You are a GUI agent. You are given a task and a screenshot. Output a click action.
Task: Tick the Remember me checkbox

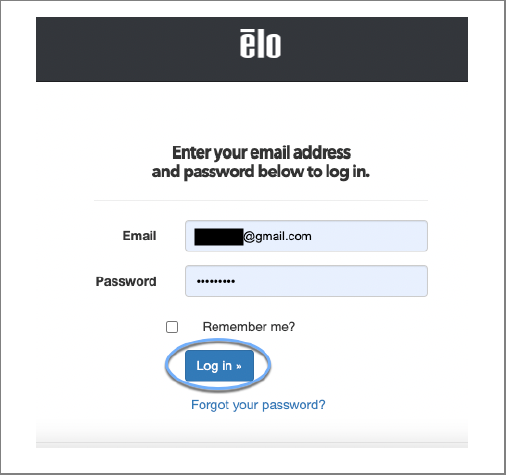(x=172, y=327)
